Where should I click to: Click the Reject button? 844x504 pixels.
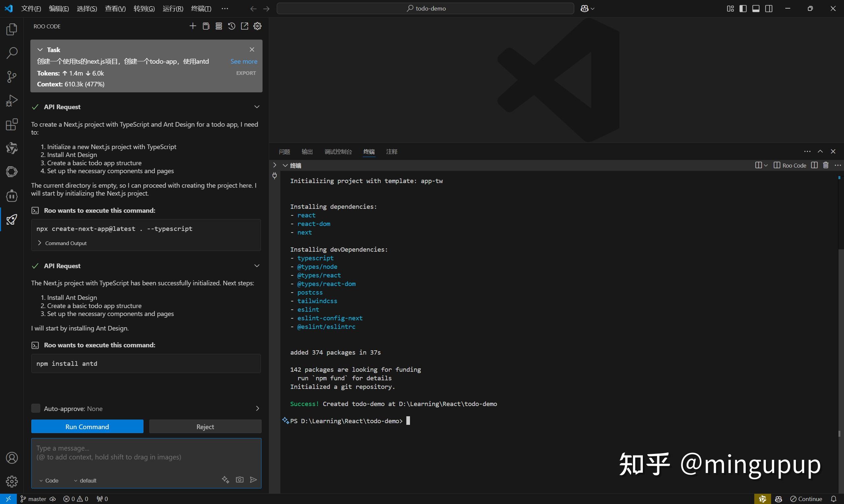[205, 426]
